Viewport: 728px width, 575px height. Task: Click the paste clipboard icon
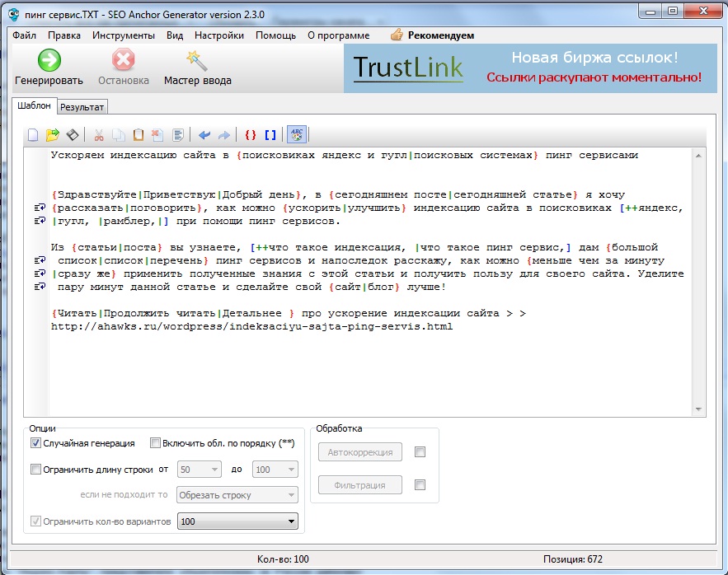139,135
